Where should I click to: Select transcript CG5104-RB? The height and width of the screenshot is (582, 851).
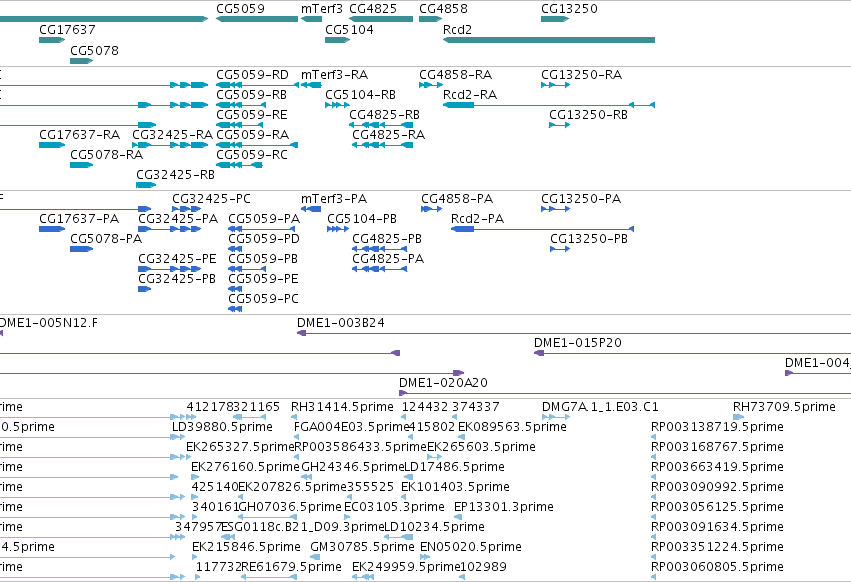coord(337,105)
